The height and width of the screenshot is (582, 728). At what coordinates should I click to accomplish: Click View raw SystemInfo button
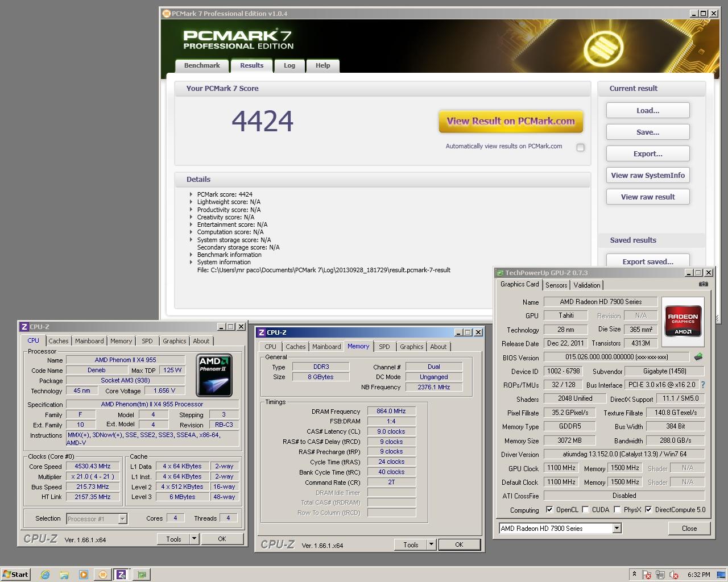648,175
